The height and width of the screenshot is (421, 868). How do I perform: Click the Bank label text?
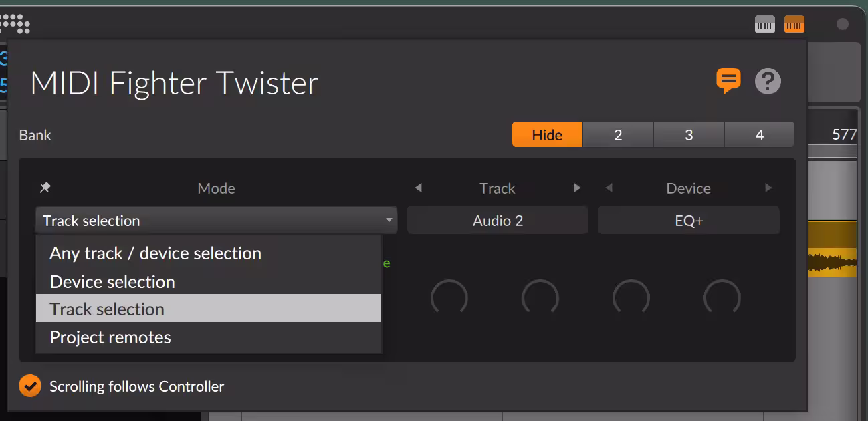35,135
